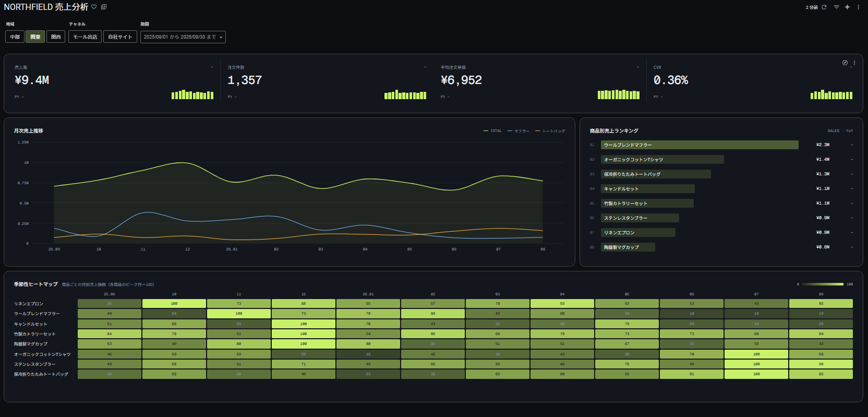Select the モール出店 channel filter
The image size is (868, 417).
click(x=85, y=37)
